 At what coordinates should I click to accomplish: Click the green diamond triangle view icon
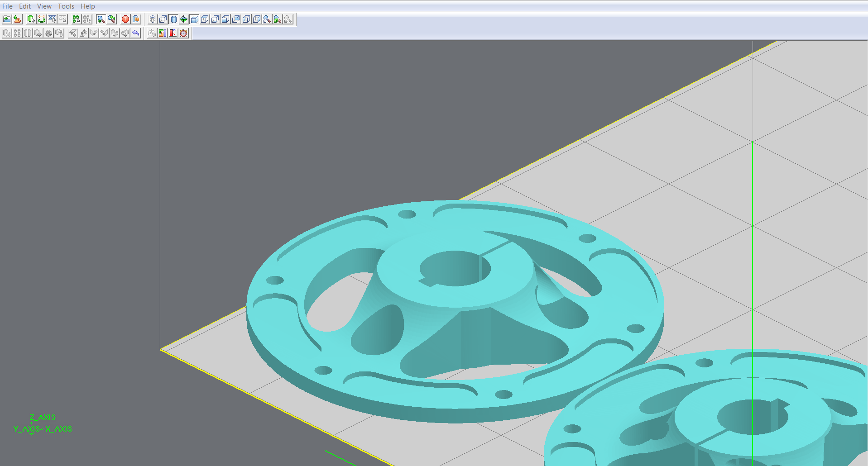coord(184,19)
